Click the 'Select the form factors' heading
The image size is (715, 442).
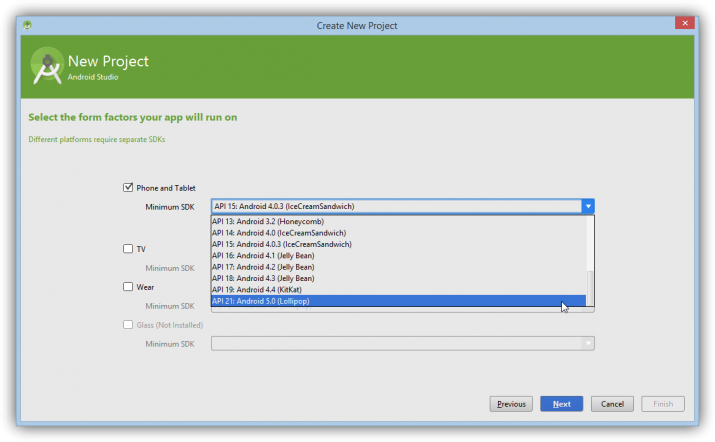(133, 117)
